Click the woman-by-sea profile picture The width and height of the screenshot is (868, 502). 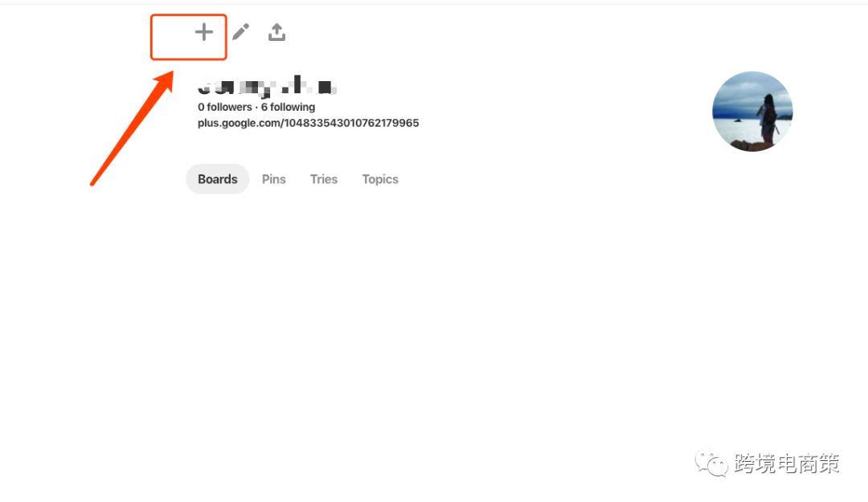coord(752,112)
